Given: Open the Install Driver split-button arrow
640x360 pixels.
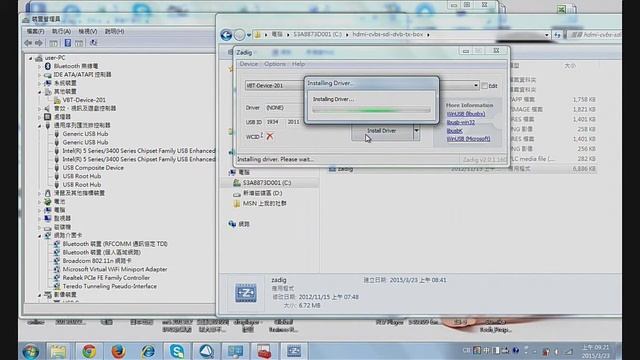Looking at the screenshot, I should [x=416, y=132].
